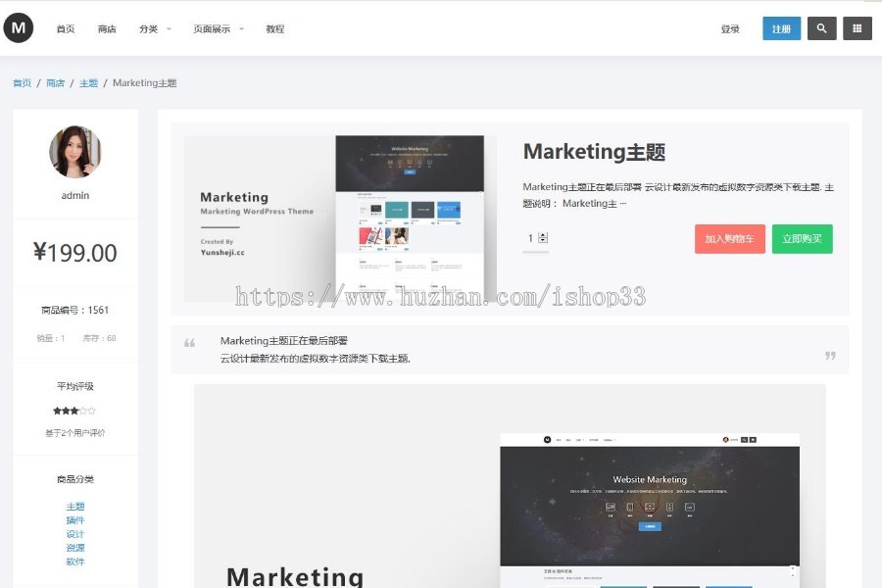Click the M site logo
The image size is (882, 588).
pos(19,27)
